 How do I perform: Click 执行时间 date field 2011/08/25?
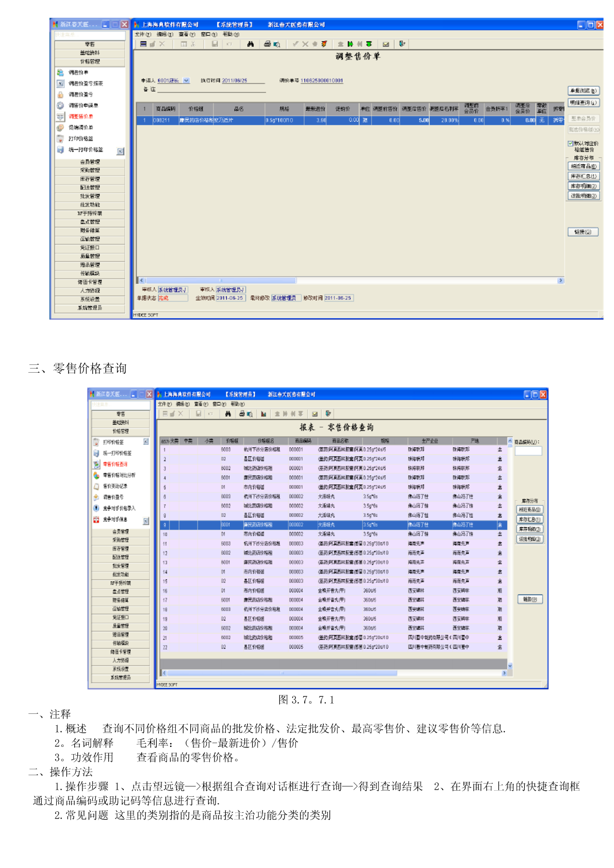(243, 80)
